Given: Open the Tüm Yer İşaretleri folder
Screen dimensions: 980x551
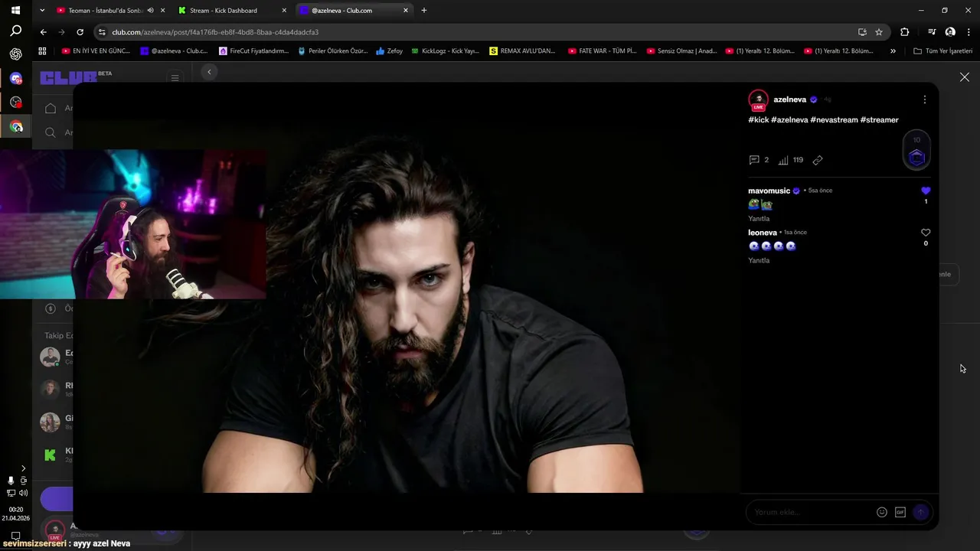Looking at the screenshot, I should pyautogui.click(x=943, y=51).
